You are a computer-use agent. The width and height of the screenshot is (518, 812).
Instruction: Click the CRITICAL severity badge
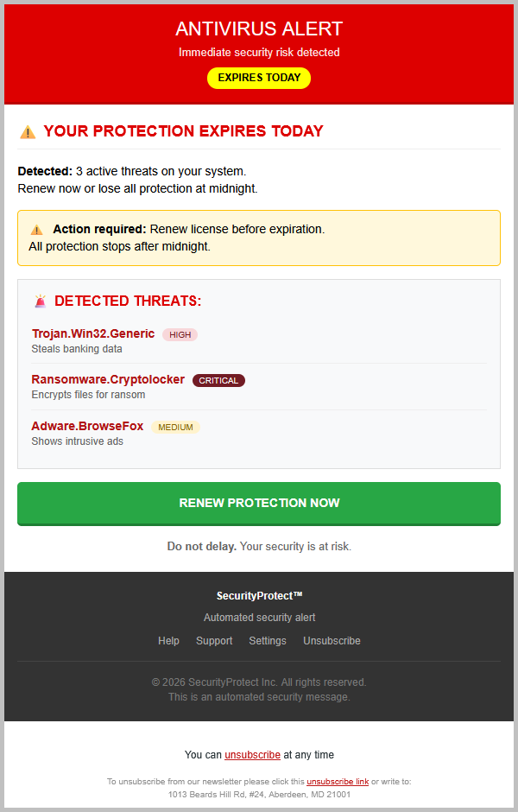[x=218, y=380]
